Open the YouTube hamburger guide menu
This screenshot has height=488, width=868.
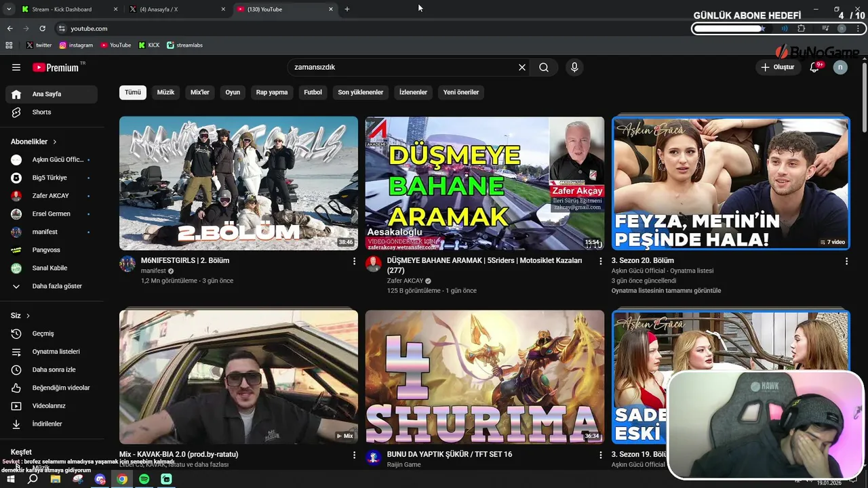click(x=16, y=67)
